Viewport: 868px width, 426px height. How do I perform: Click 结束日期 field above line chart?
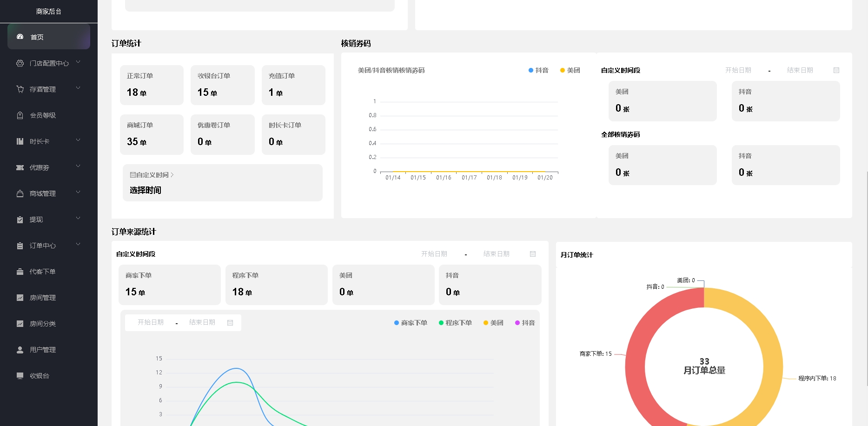[202, 322]
